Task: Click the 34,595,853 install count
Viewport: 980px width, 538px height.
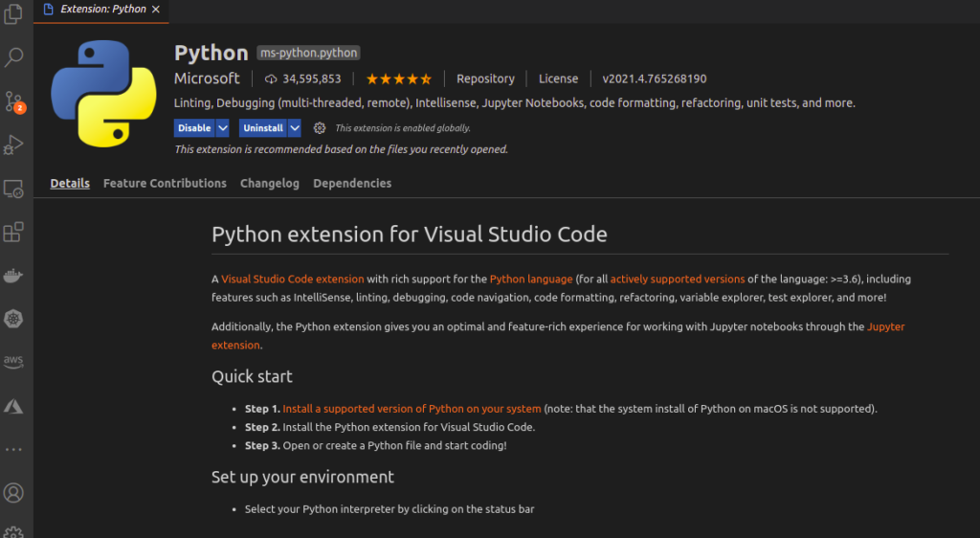Action: point(312,78)
